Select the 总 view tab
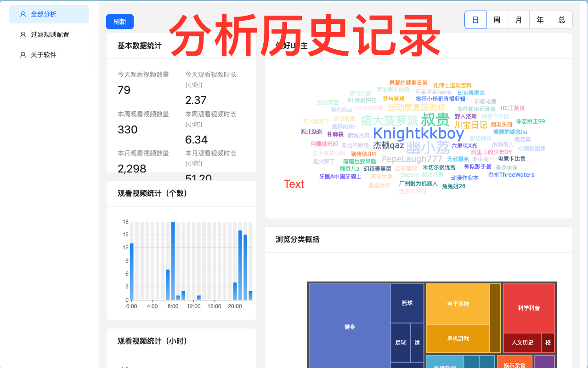 [x=561, y=20]
